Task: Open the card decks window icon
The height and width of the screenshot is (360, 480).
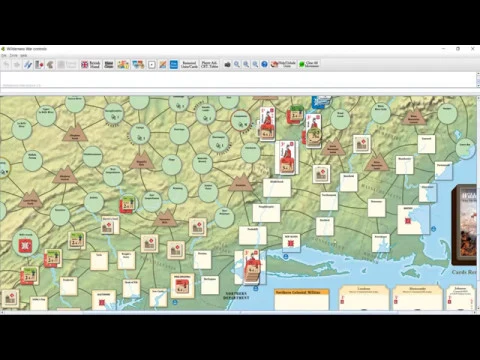Action: 138,64
